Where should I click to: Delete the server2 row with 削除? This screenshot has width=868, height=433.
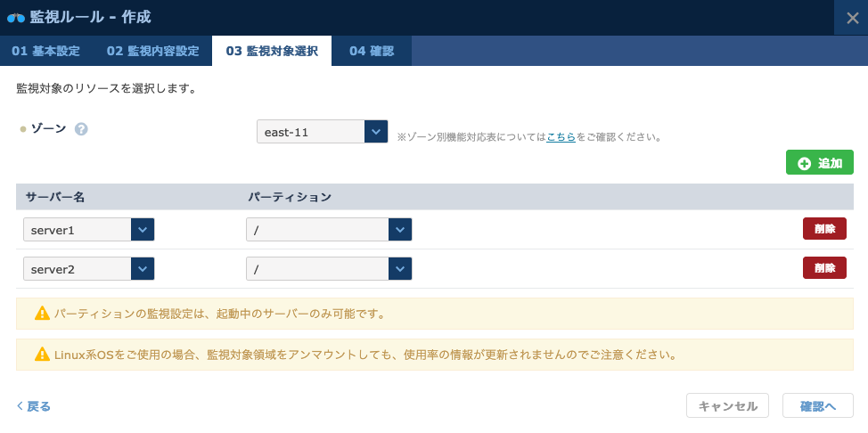coord(824,268)
